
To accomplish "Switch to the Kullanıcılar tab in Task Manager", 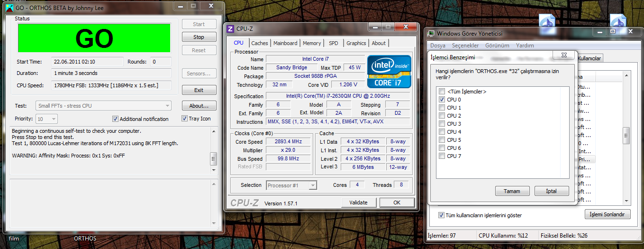I will 590,58.
